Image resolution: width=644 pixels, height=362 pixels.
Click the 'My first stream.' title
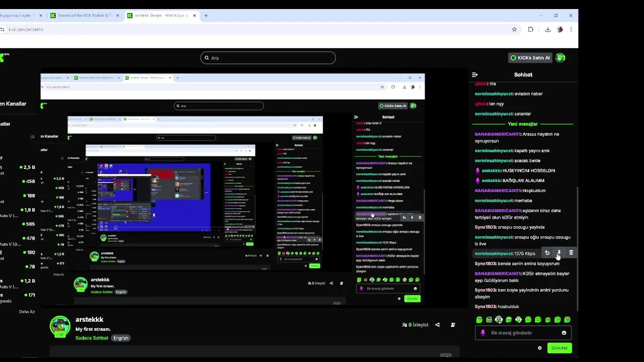93,329
